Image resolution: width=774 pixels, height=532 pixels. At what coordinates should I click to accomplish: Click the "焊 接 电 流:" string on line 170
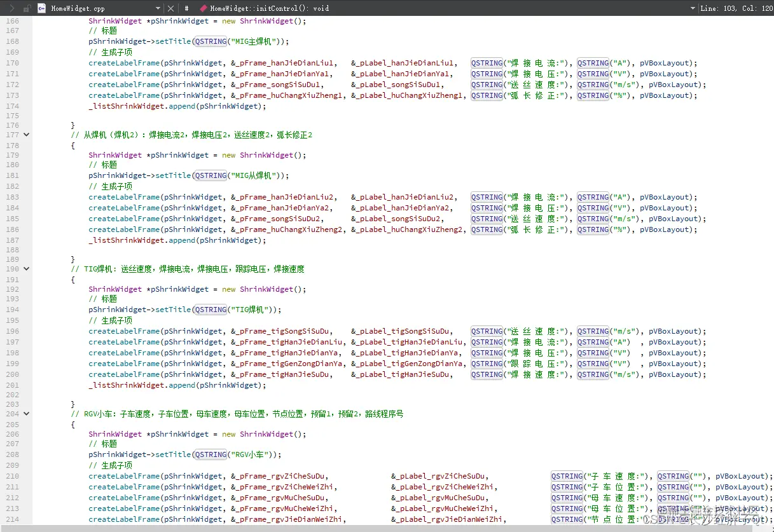[536, 63]
